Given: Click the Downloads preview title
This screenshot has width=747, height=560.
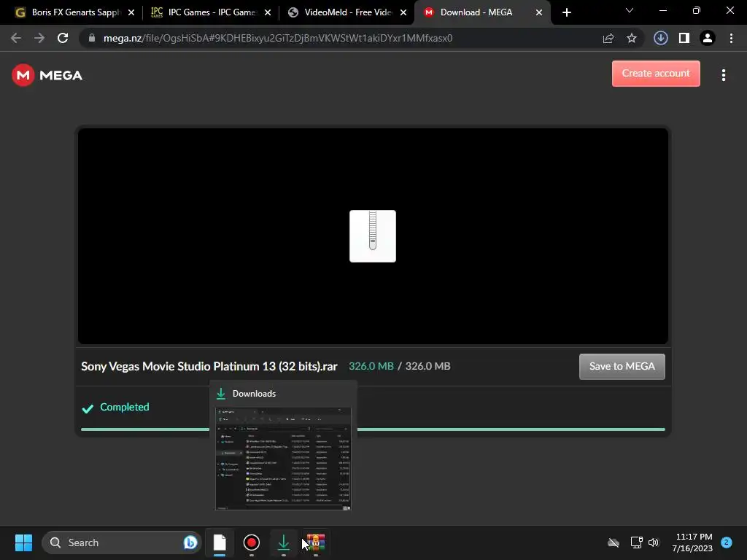Looking at the screenshot, I should pyautogui.click(x=254, y=394).
